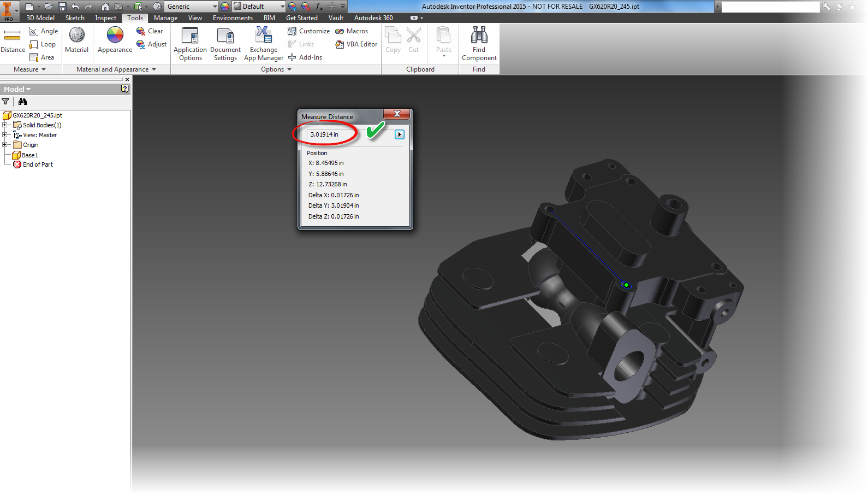
Task: Click the Z: 12.73268 in position value
Action: [328, 184]
